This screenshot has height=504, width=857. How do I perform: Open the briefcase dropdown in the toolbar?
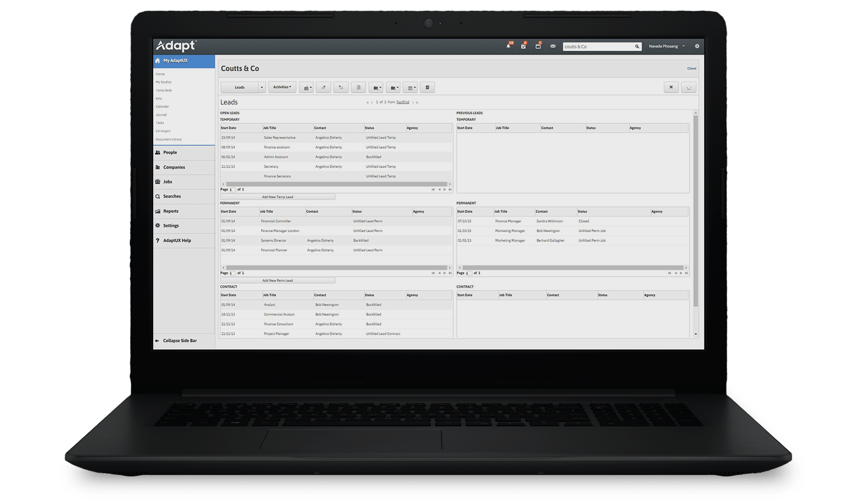coord(307,88)
